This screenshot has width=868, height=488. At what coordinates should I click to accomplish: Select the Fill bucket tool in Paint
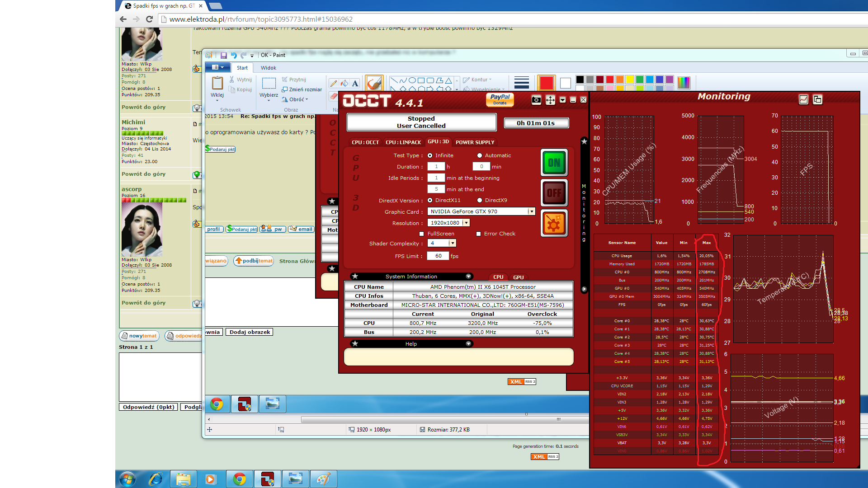[344, 83]
